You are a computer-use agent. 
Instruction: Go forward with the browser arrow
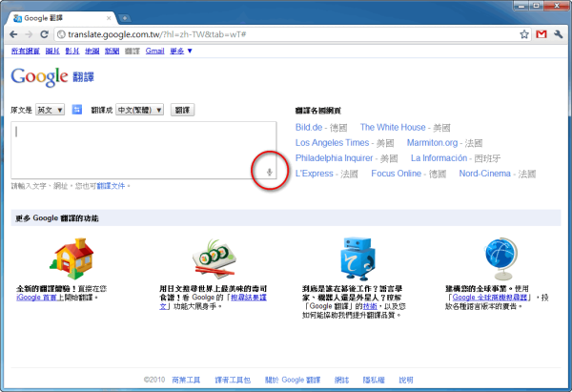click(29, 34)
